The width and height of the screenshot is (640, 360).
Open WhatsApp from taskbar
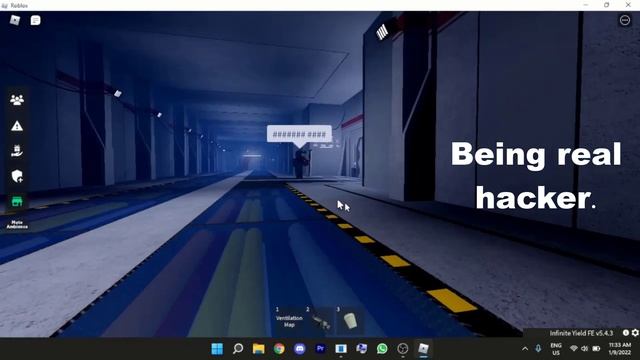coord(382,349)
